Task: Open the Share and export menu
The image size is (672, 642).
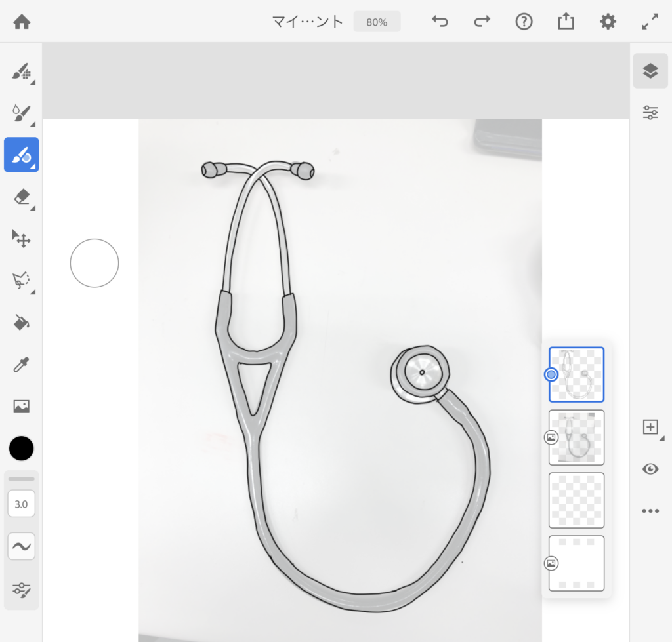Action: 566,21
